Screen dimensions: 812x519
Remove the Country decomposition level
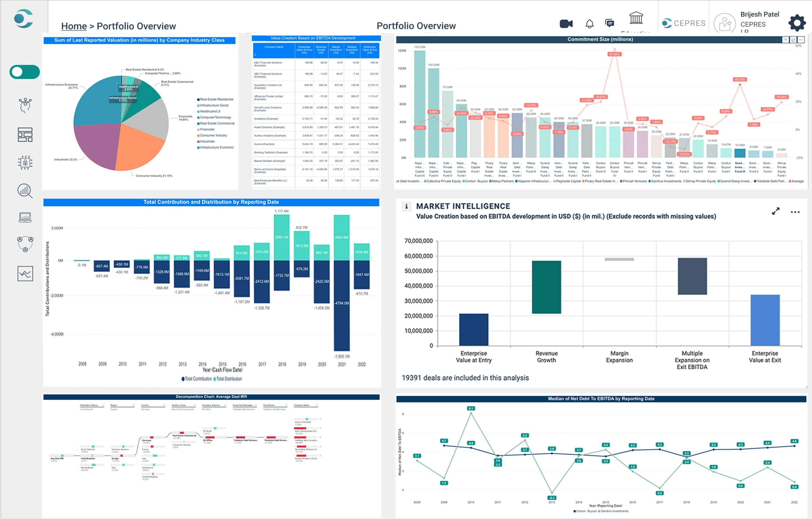pos(164,405)
